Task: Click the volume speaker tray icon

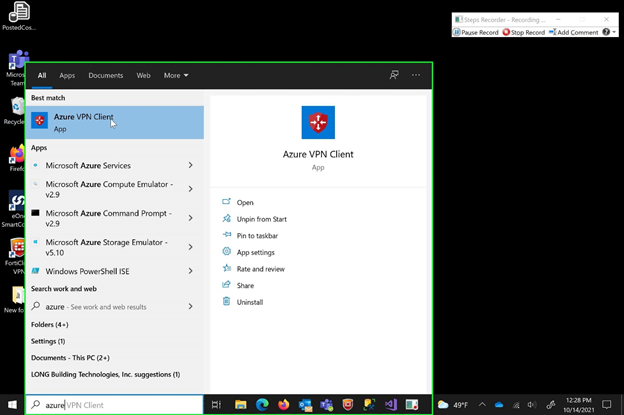Action: coord(532,405)
